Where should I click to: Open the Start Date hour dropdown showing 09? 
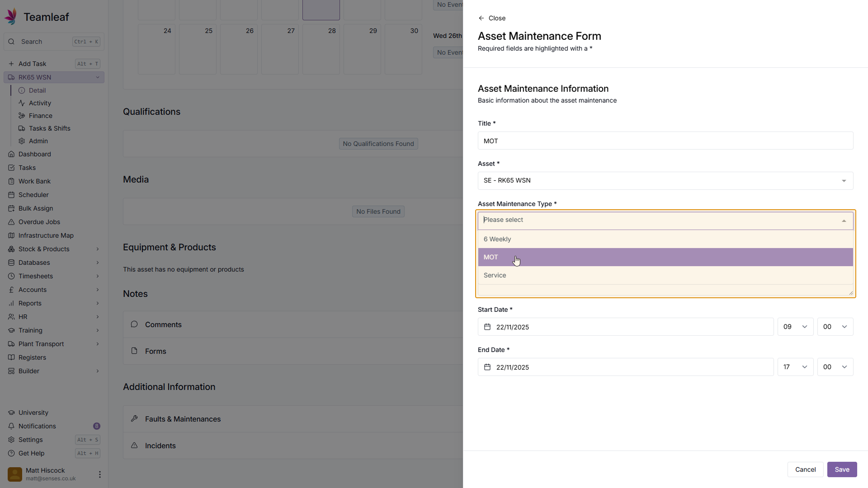795,327
